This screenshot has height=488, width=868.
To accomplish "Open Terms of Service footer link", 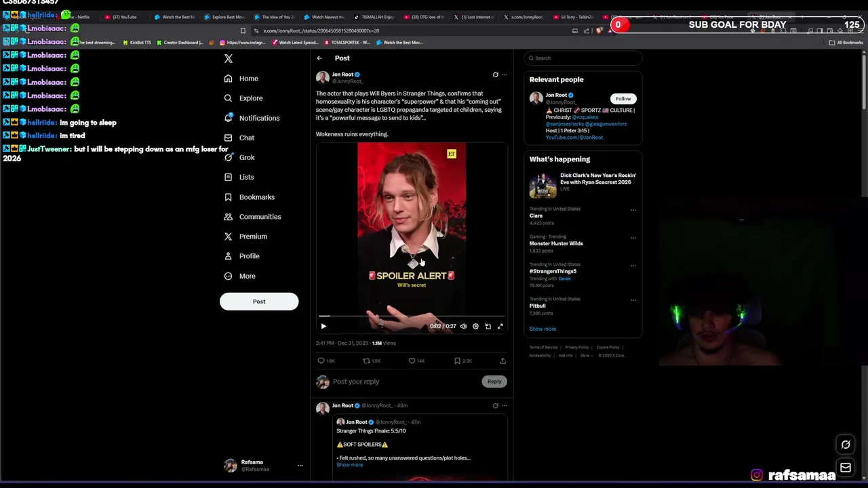I will point(543,348).
